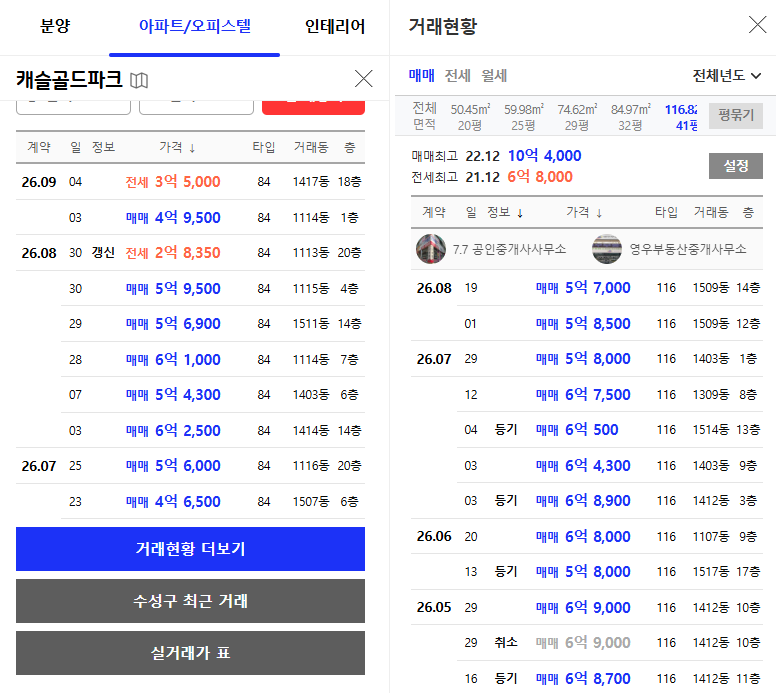Open 전체년도 year dropdown
Screen dimensions: 776x693
click(727, 76)
